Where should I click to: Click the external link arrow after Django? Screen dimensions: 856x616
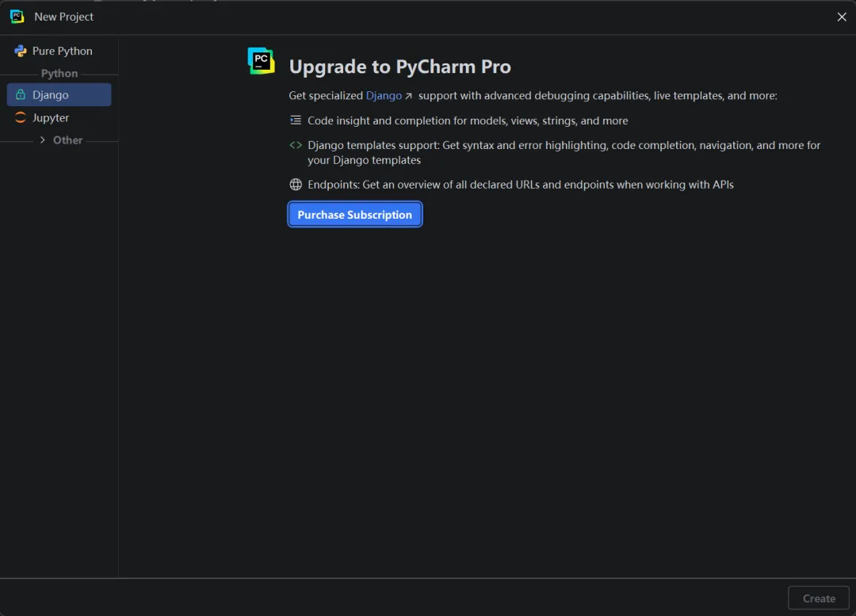(x=408, y=96)
